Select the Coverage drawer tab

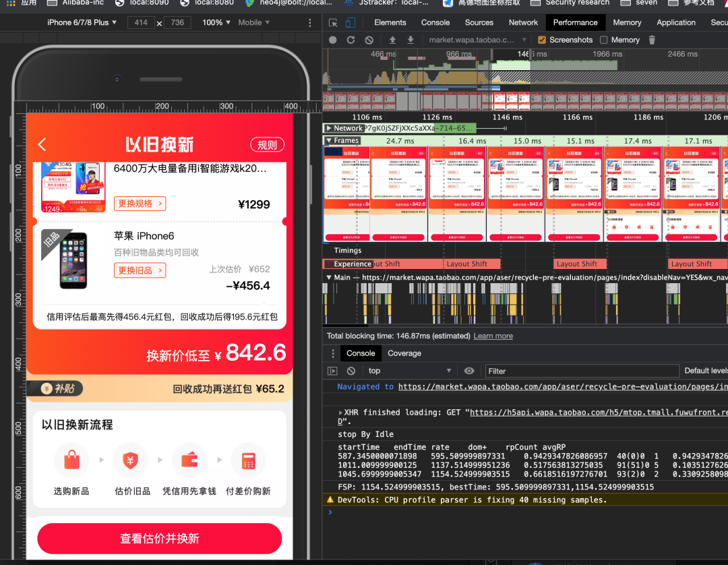[404, 353]
